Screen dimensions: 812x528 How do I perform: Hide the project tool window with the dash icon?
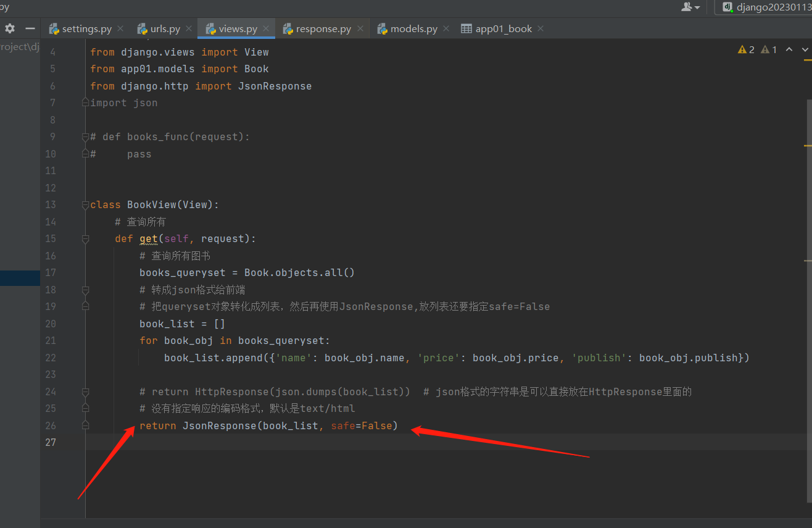30,28
